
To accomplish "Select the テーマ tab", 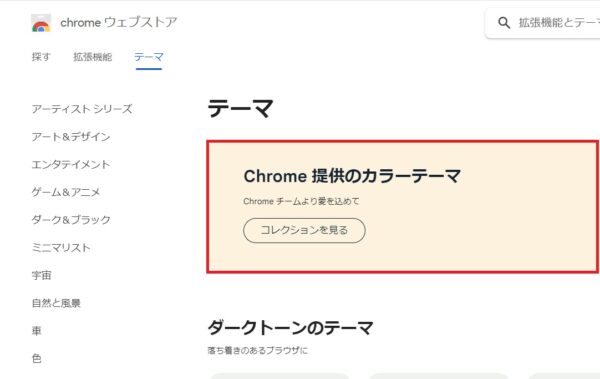I will point(149,57).
